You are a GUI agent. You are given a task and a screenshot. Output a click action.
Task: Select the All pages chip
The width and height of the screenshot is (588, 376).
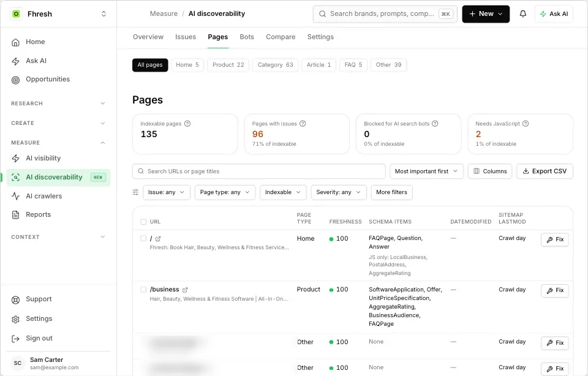click(x=150, y=65)
